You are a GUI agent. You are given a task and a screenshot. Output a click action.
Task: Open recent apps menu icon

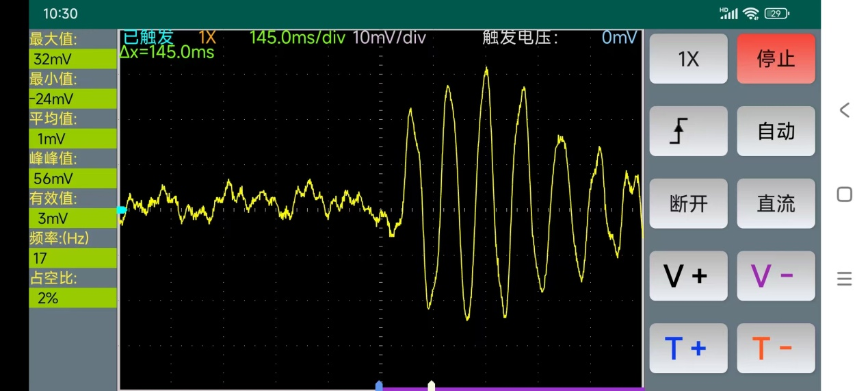(x=845, y=279)
